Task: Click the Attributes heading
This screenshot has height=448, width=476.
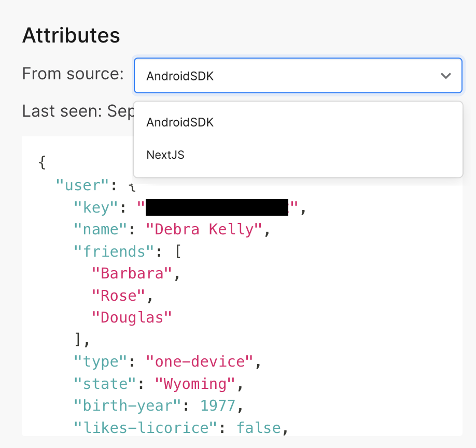Action: click(71, 35)
